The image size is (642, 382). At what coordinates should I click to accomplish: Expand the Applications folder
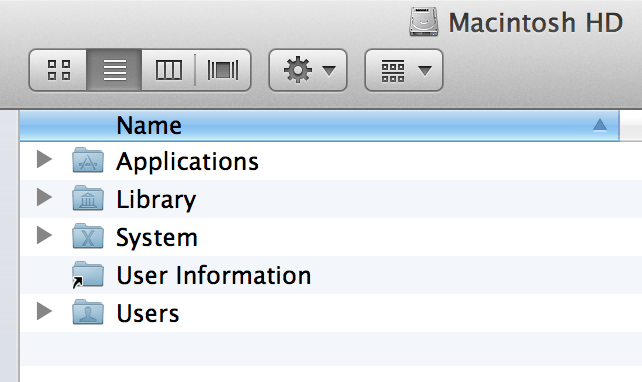point(44,159)
